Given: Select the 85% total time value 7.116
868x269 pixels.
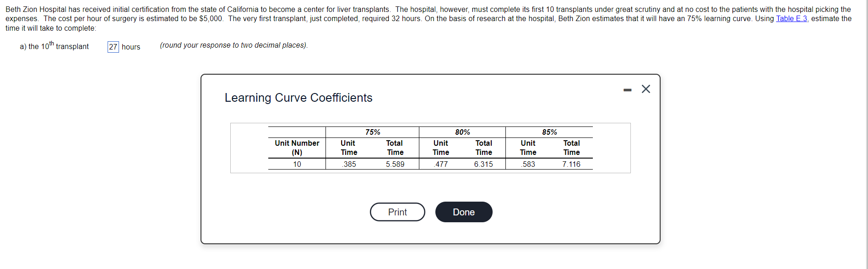Looking at the screenshot, I should 571,164.
